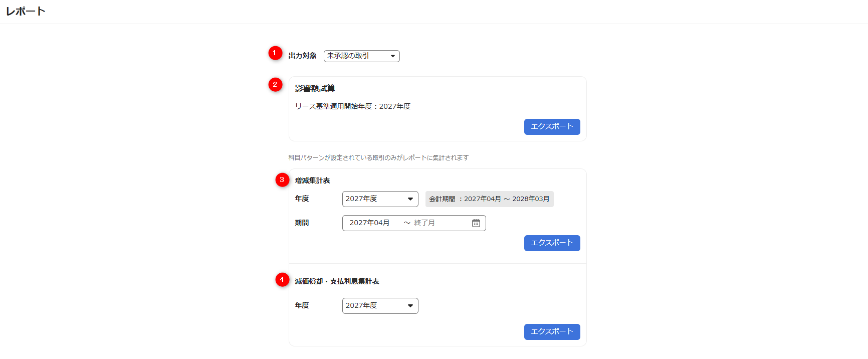Click the リース基準適用開始年度 text line
Viewport: 868px width, 359px height.
click(x=352, y=106)
